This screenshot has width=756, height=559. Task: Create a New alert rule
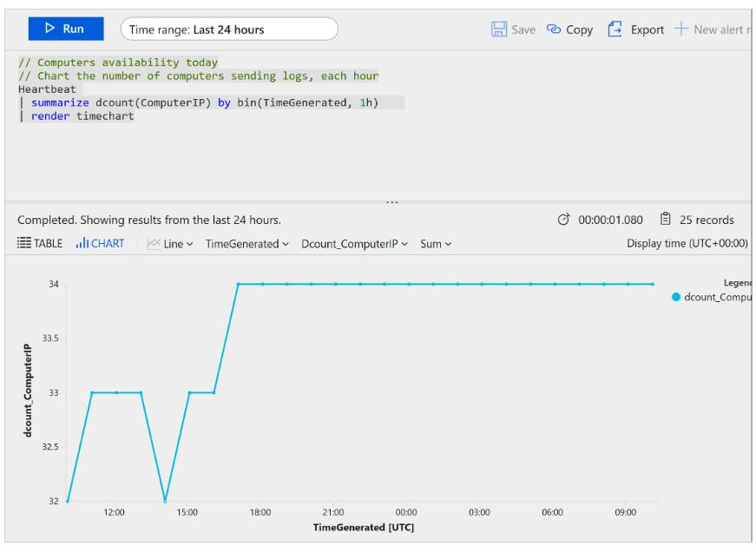(x=713, y=29)
